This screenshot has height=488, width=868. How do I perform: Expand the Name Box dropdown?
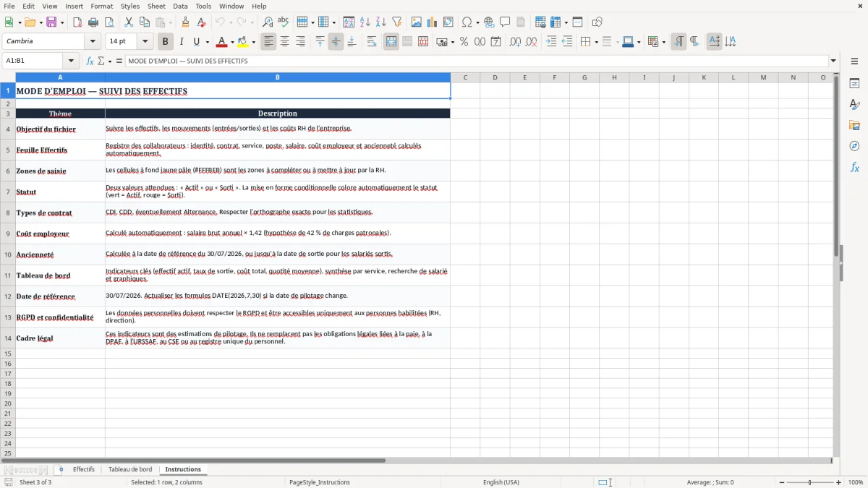[71, 61]
